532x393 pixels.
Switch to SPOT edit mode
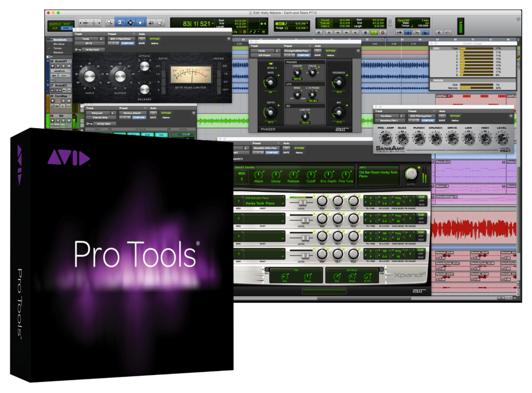pos(67,24)
